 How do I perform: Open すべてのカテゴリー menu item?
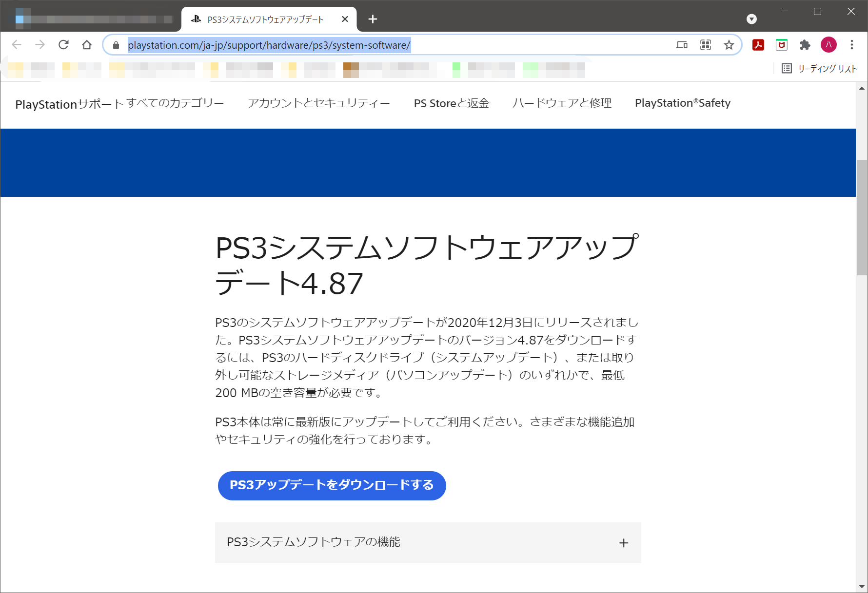pyautogui.click(x=176, y=103)
